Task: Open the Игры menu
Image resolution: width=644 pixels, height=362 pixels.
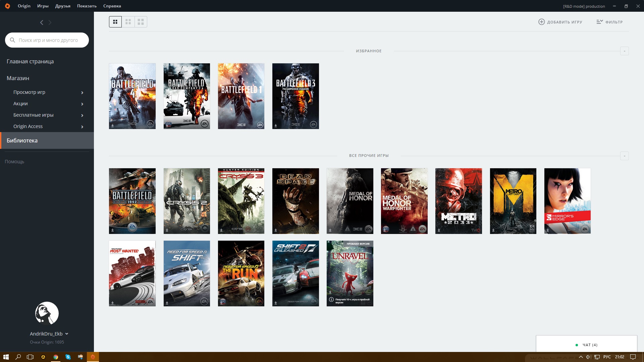Action: click(x=43, y=6)
